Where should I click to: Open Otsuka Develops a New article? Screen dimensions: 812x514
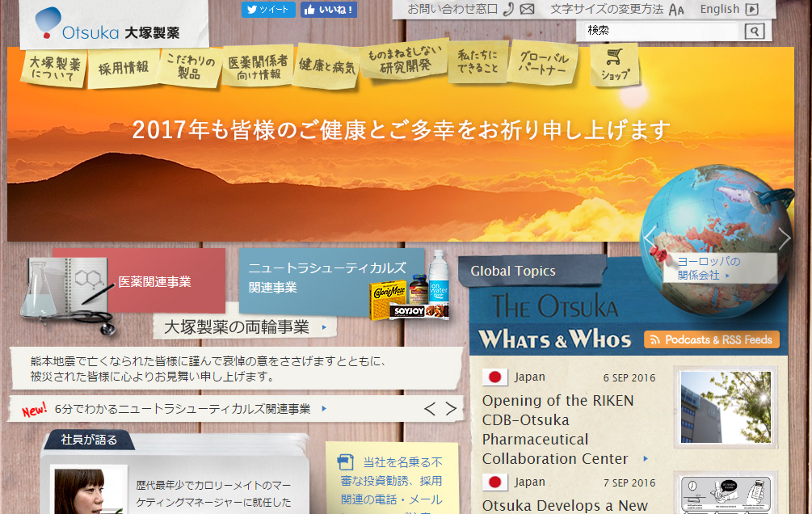pos(565,505)
